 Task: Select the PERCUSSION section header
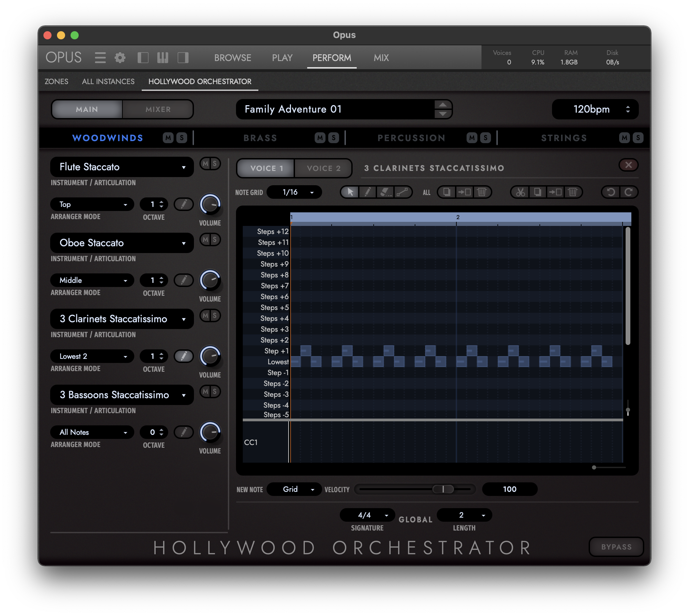(x=411, y=138)
